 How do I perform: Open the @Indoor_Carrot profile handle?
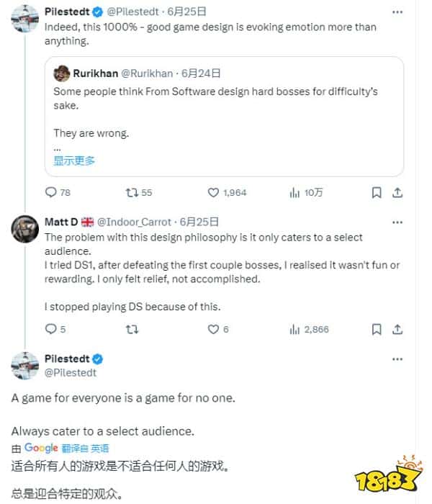(136, 222)
